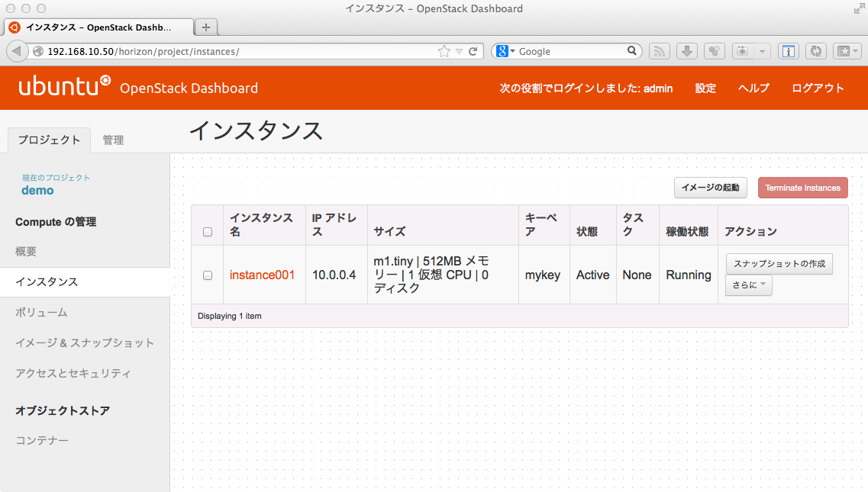Open ヘルプ in the header
Image resolution: width=868 pixels, height=492 pixels.
point(753,88)
